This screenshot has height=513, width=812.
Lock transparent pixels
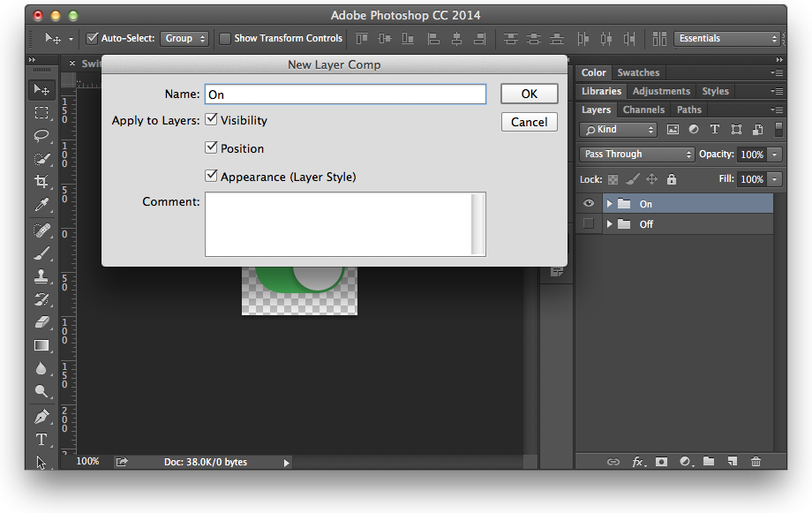613,180
